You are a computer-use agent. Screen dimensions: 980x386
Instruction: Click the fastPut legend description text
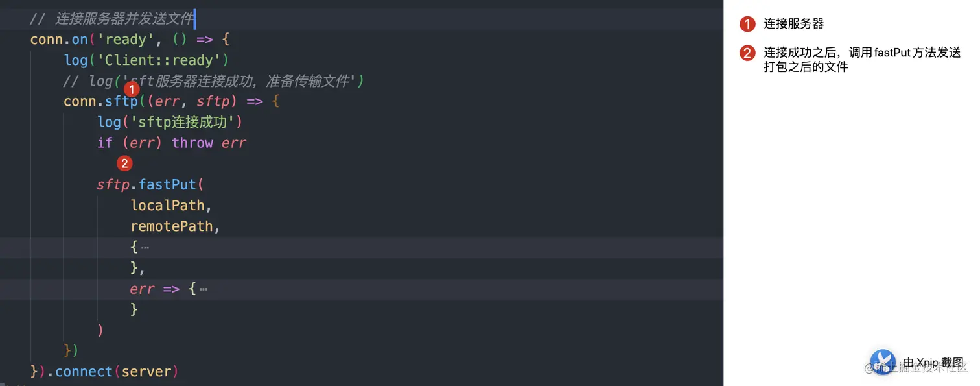click(x=861, y=60)
